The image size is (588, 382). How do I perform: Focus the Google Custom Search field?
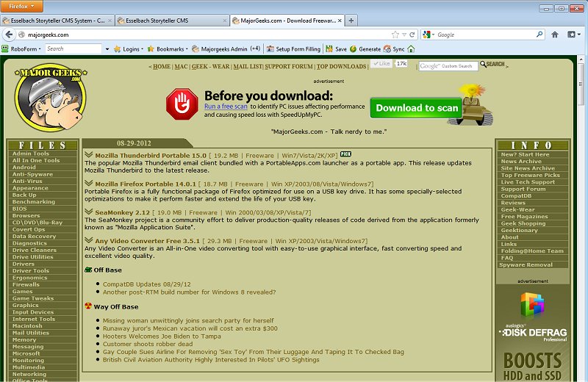448,66
